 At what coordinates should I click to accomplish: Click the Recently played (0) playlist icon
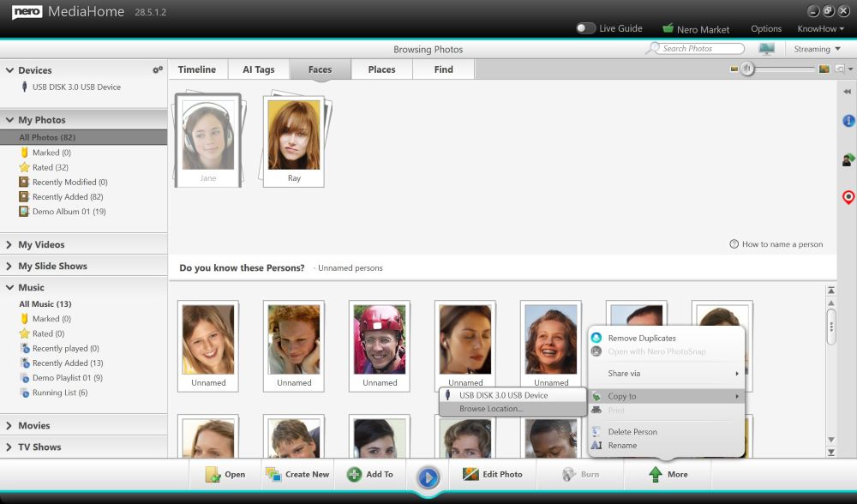point(25,348)
